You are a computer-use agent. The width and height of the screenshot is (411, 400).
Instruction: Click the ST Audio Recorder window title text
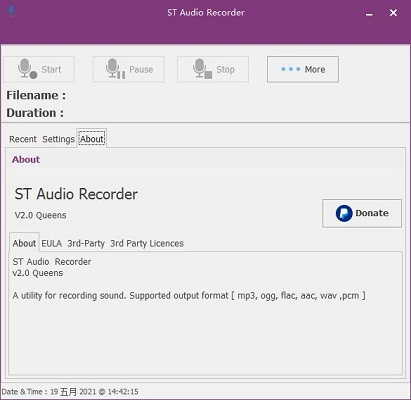206,13
